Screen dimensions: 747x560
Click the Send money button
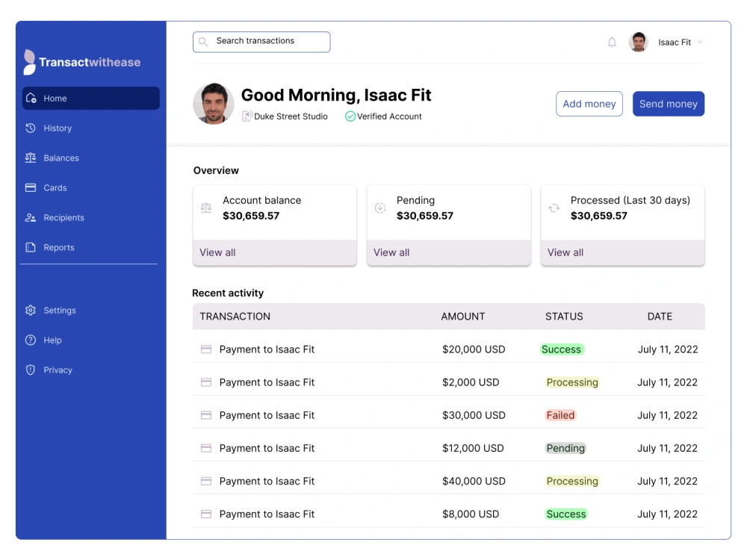click(669, 104)
